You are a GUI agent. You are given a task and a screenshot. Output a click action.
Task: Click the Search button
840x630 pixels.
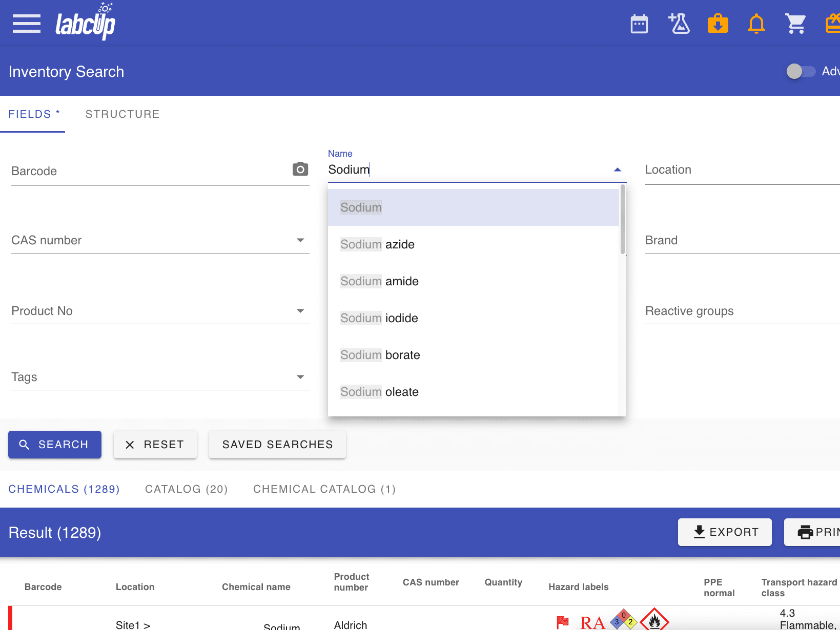point(55,445)
